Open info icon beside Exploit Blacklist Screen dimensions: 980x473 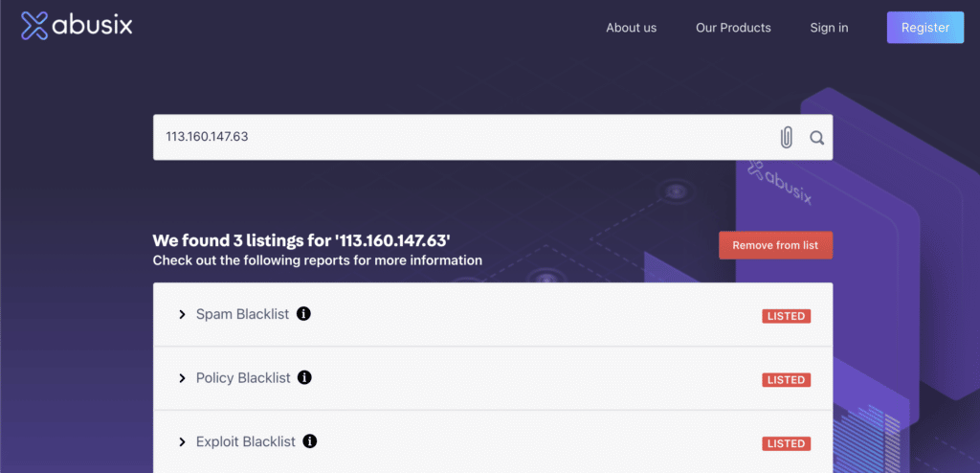(309, 441)
